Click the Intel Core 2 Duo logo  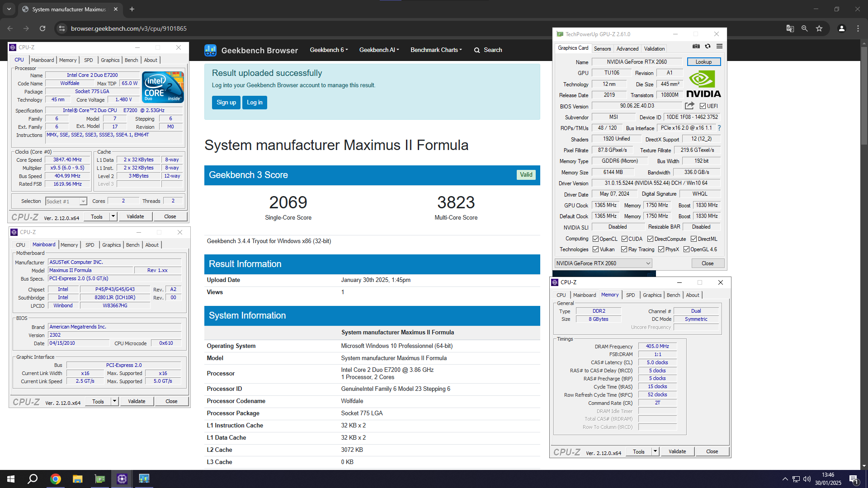click(x=163, y=87)
